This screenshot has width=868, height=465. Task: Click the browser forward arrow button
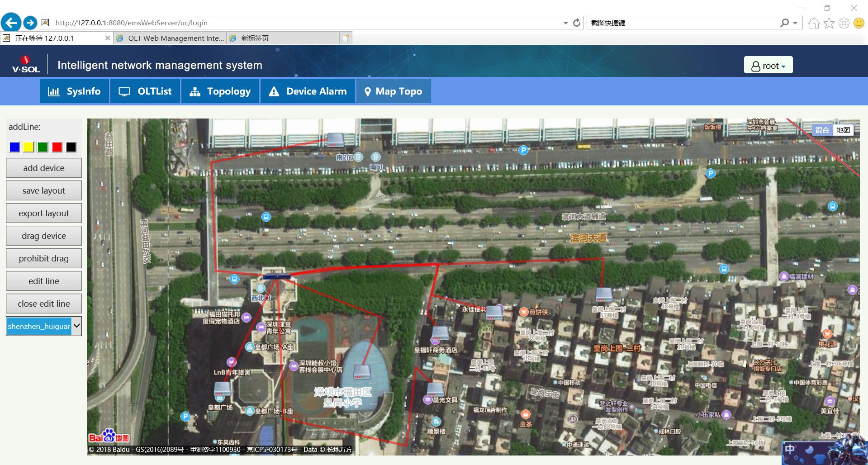[30, 23]
